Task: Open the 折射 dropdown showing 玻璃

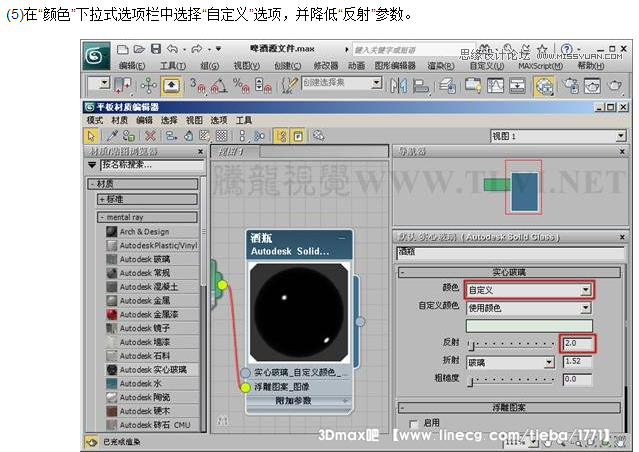Action: click(x=510, y=362)
